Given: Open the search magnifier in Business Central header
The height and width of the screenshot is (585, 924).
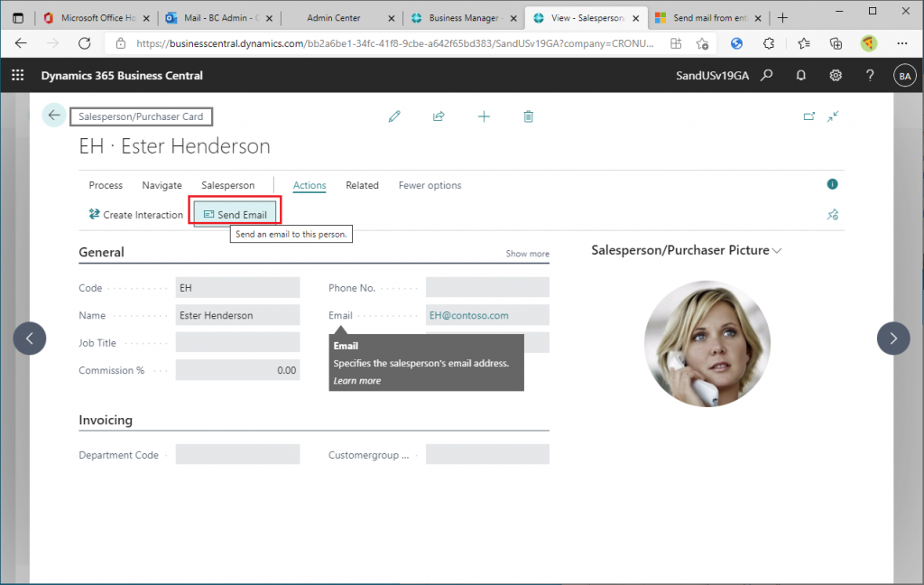Looking at the screenshot, I should point(767,75).
